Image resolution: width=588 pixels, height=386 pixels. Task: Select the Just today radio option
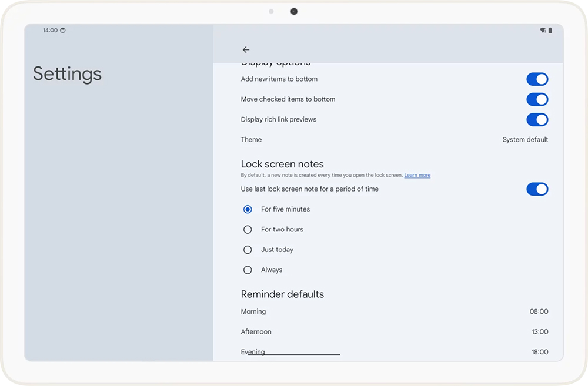[x=248, y=250]
